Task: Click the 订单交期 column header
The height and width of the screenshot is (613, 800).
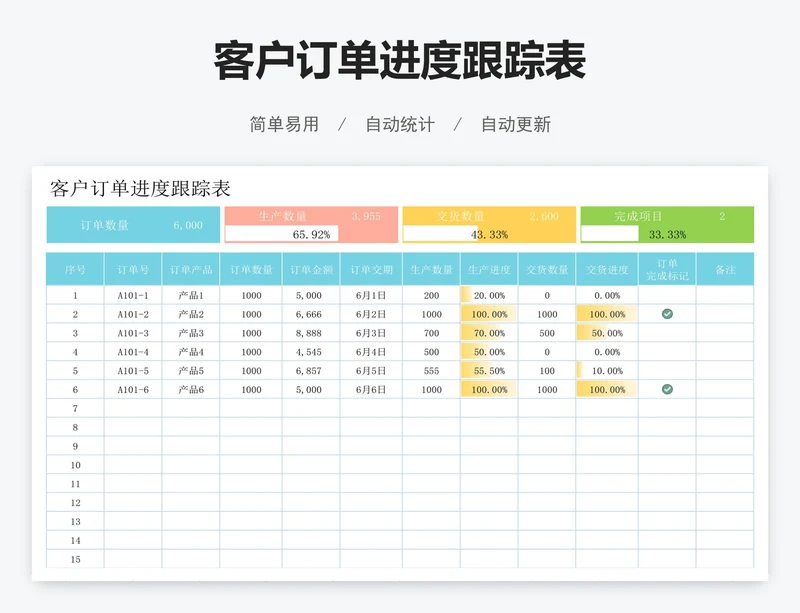Action: (371, 269)
